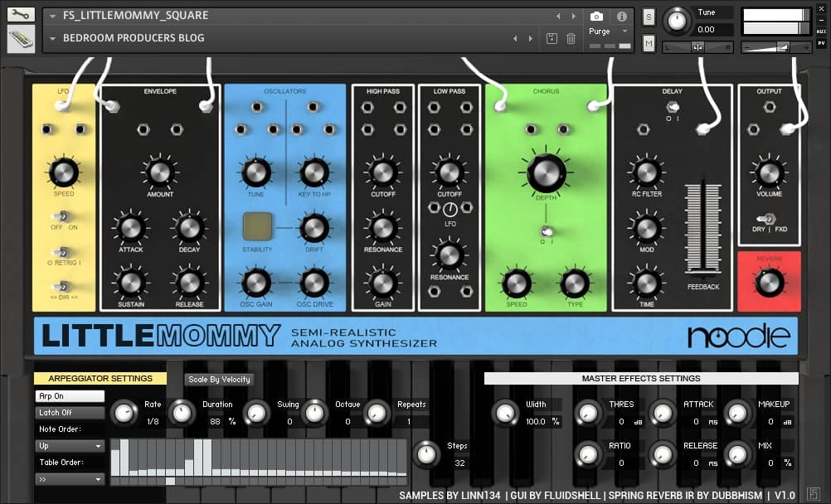Click the Width 100.0 value field
Viewport: 831px width, 504px height.
tap(542, 422)
